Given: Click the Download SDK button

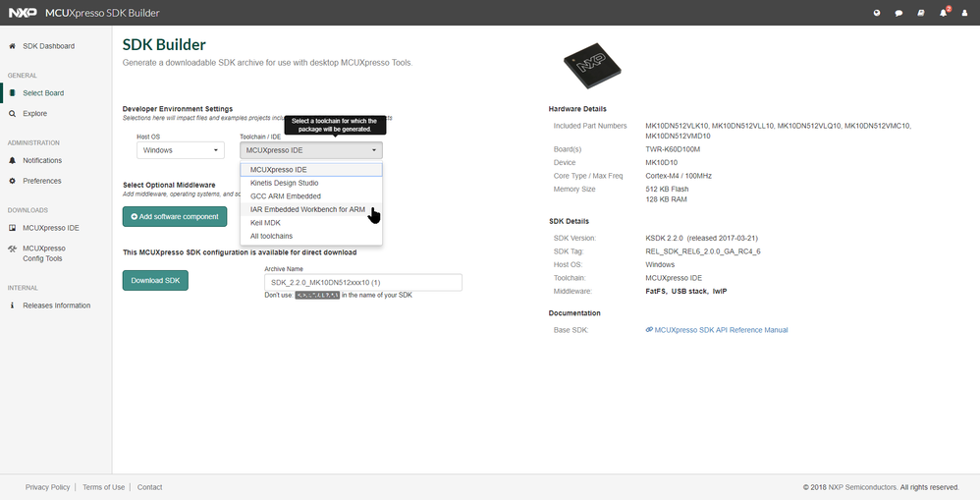Looking at the screenshot, I should click(155, 281).
